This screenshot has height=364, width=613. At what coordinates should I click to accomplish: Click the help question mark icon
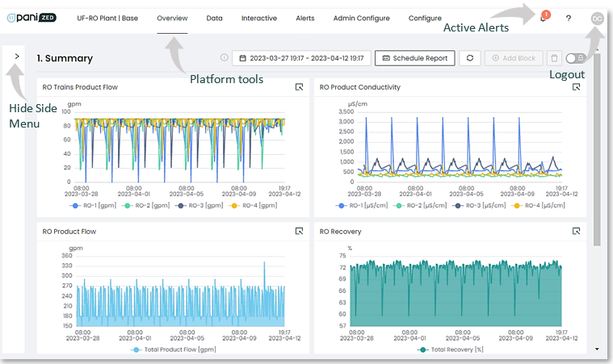569,18
